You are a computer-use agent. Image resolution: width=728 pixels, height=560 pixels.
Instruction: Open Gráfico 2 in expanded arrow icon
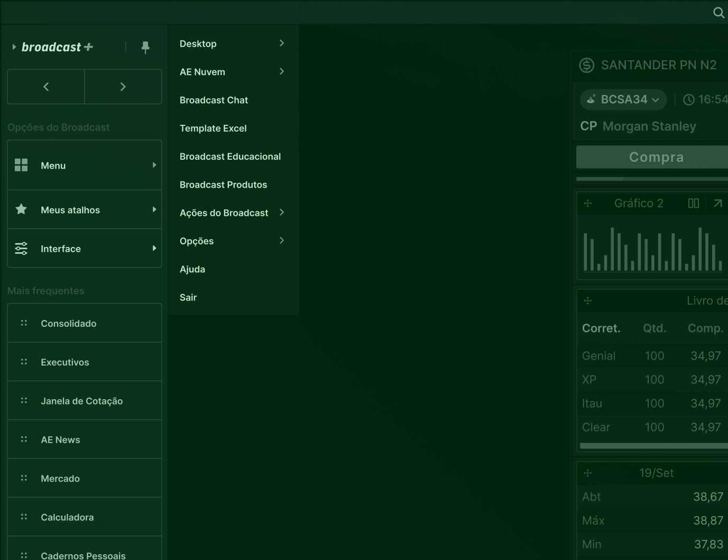(x=717, y=204)
